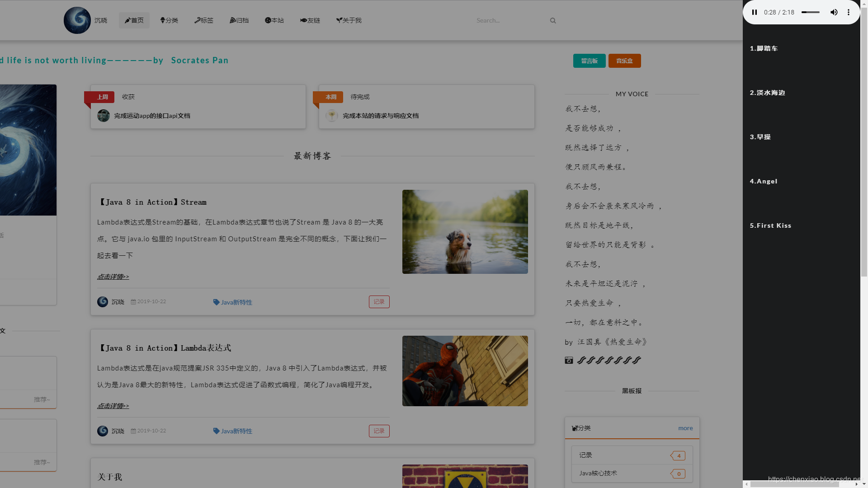Screen dimensions: 868x488
Task: Mute the audio player volume
Action: pyautogui.click(x=834, y=12)
